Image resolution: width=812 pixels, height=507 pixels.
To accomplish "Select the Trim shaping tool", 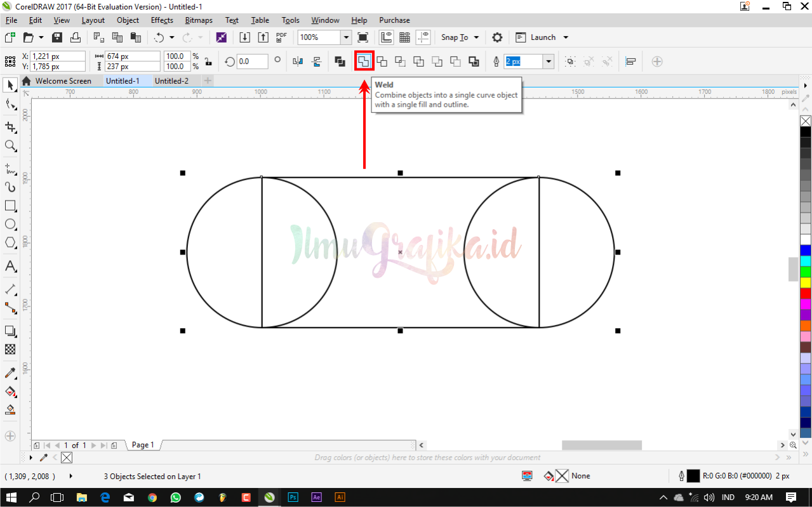I will [382, 61].
